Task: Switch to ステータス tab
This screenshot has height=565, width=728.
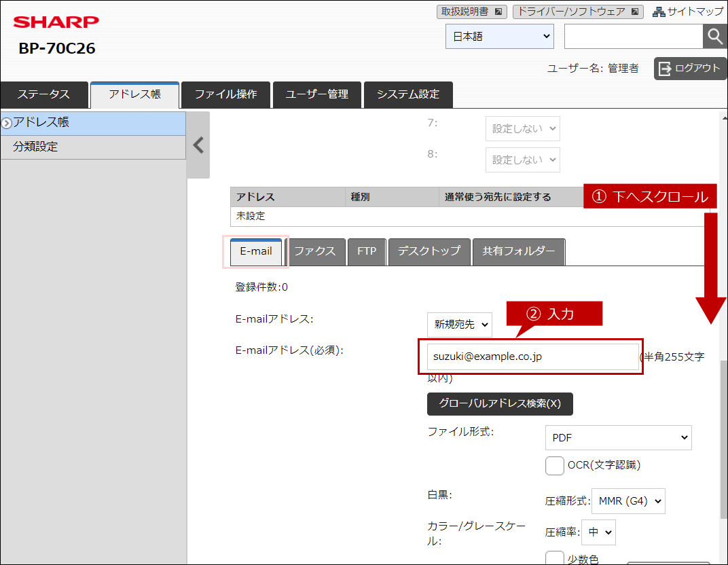Action: tap(44, 94)
